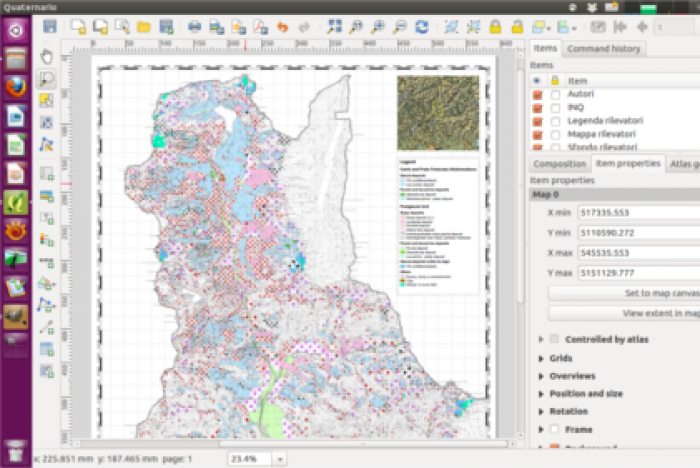Viewport: 700px width, 468px height.
Task: Activate the Zoom magnifier tool in left toolbar
Action: click(x=47, y=78)
